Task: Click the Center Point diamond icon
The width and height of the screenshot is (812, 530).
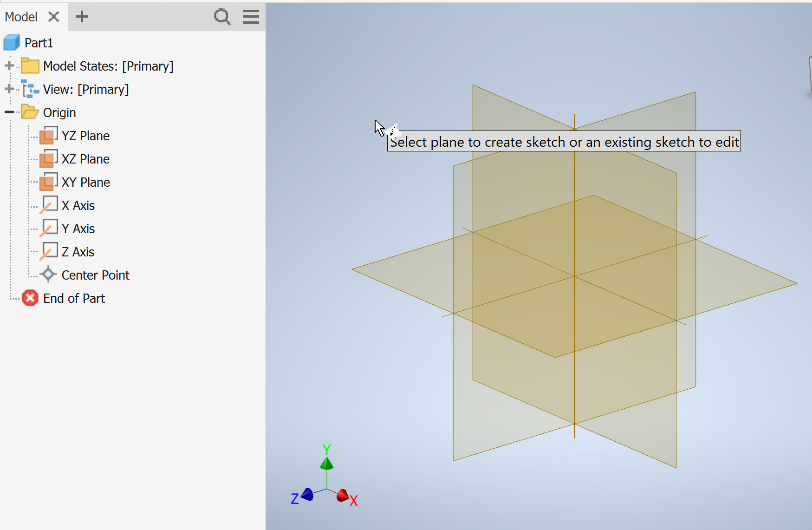Action: click(48, 275)
